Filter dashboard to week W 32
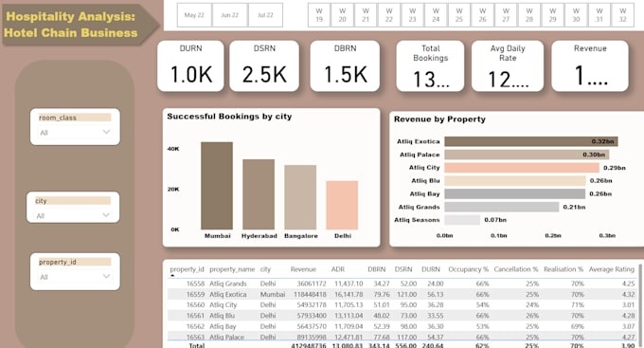This screenshot has height=348, width=644. click(623, 15)
